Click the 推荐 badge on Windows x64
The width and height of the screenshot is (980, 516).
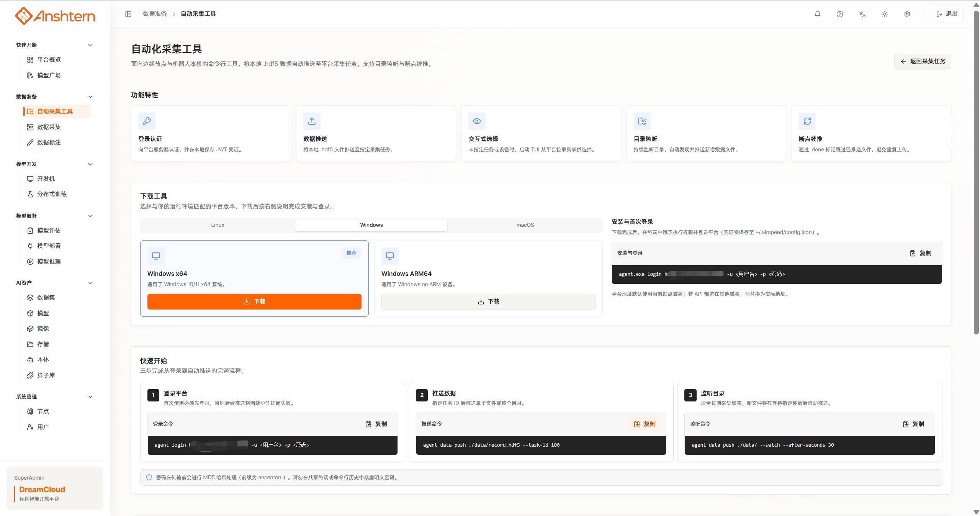(351, 253)
